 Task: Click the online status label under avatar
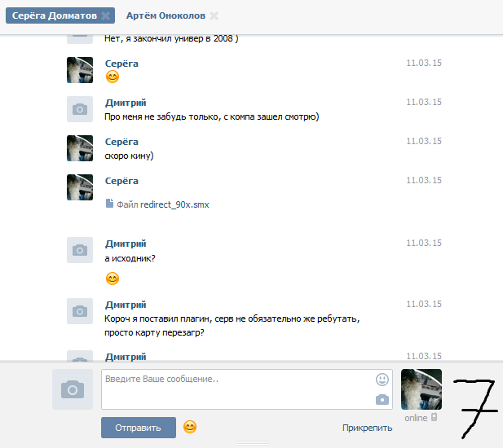coord(416,418)
